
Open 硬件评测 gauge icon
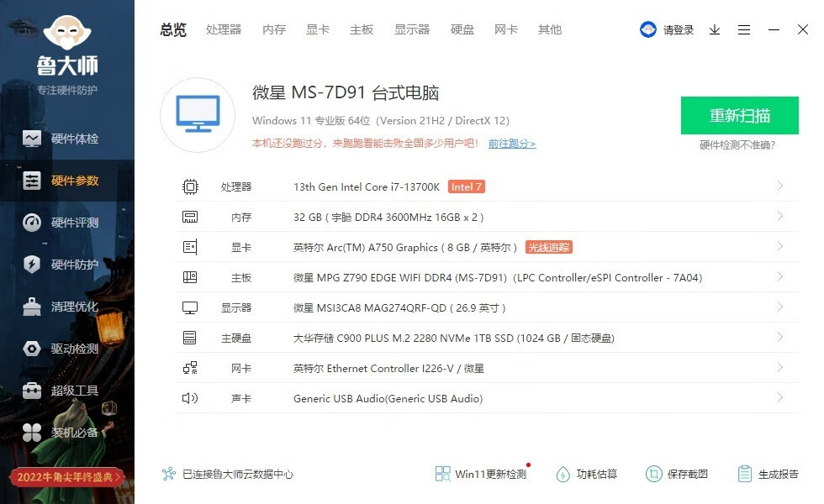click(x=32, y=223)
